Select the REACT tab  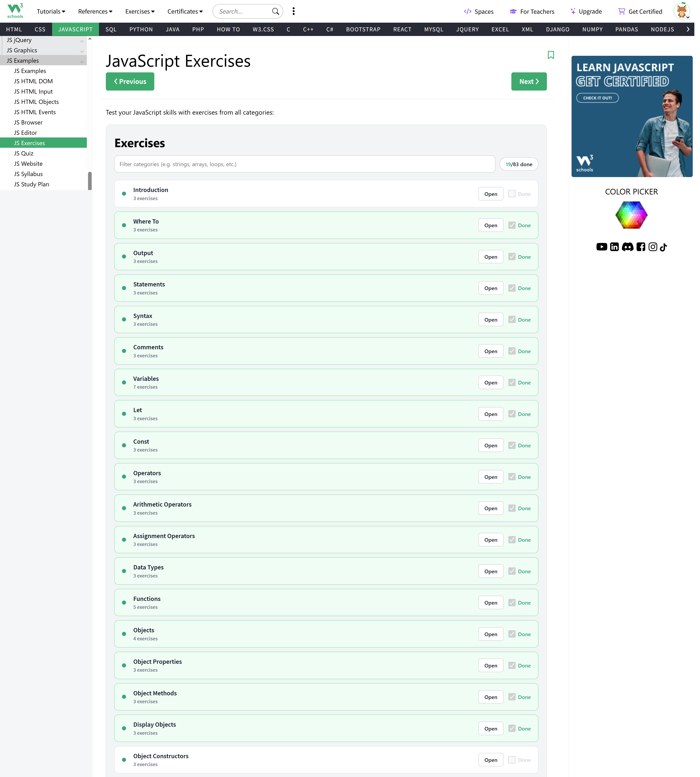402,29
